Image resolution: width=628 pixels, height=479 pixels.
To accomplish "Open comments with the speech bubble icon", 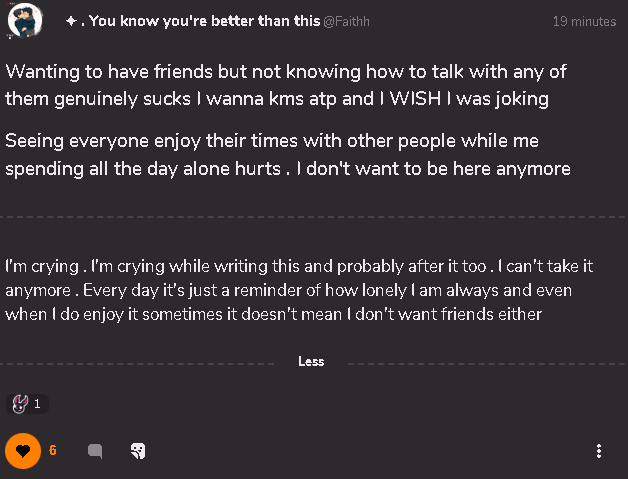I will pyautogui.click(x=95, y=451).
